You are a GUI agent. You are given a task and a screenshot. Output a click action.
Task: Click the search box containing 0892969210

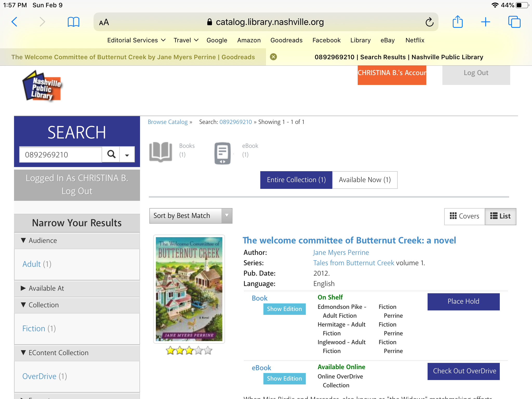click(x=61, y=155)
